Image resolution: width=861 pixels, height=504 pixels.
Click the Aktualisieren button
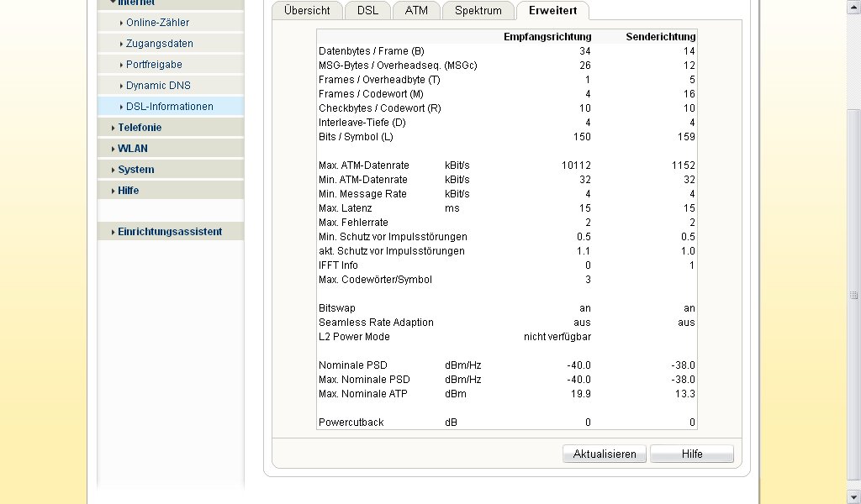(x=605, y=454)
